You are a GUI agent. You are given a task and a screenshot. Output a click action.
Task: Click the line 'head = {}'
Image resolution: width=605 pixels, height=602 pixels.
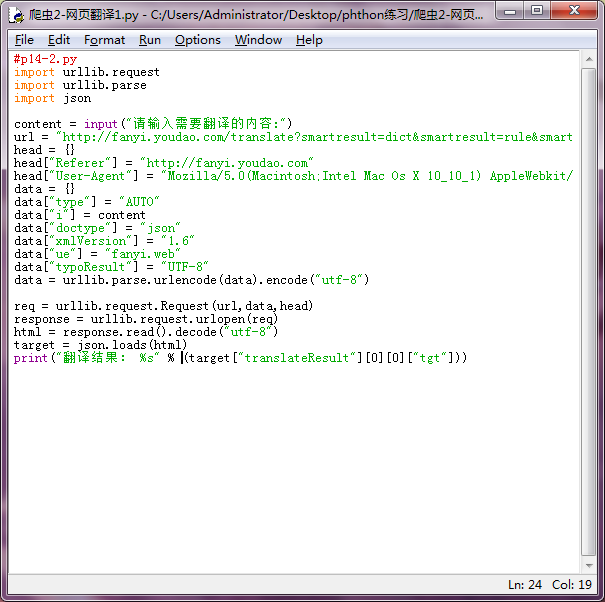(x=44, y=150)
